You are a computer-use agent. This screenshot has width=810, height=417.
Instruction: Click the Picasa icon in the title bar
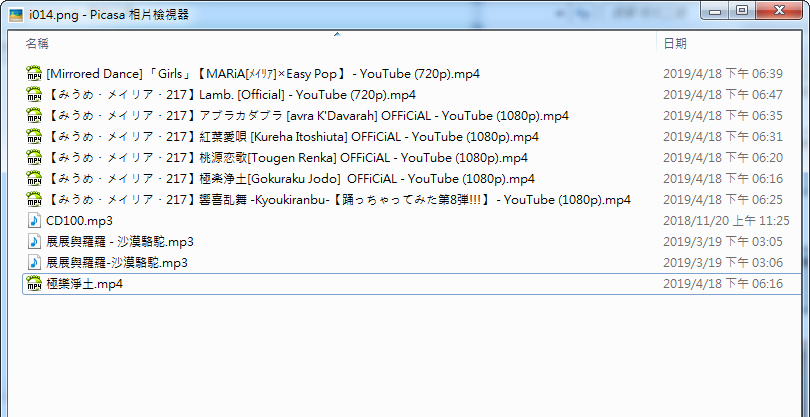(17, 14)
